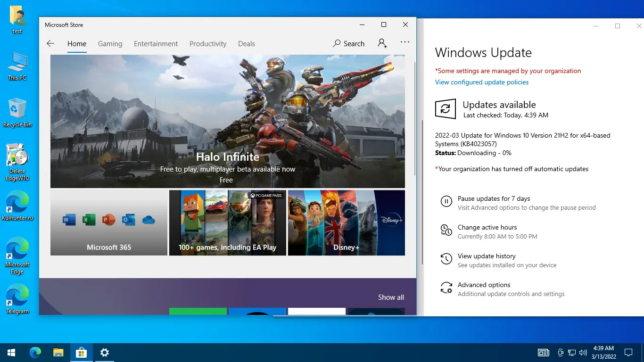Select the This PC desktop icon
Screen dimensions: 644x362
pos(17,66)
